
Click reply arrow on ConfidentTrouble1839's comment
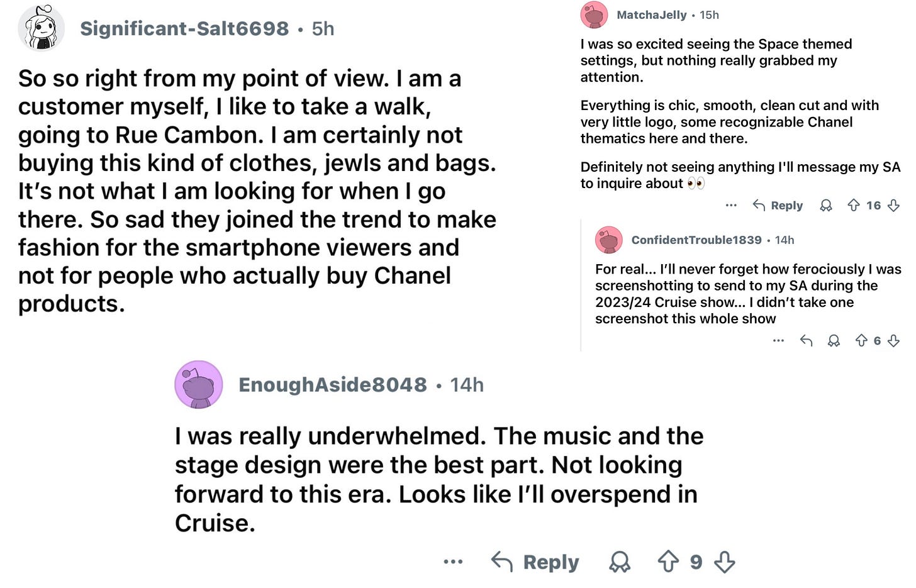[806, 341]
